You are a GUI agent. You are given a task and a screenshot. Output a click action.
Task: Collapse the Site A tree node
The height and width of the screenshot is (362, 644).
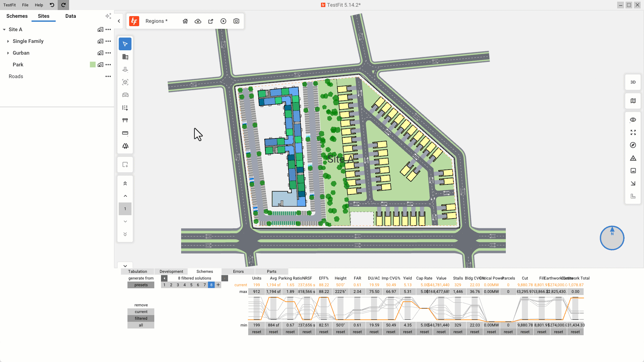click(x=4, y=29)
